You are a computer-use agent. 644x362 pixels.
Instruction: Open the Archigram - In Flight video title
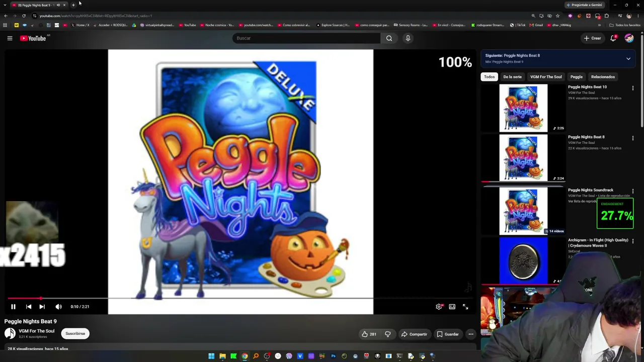[598, 243]
